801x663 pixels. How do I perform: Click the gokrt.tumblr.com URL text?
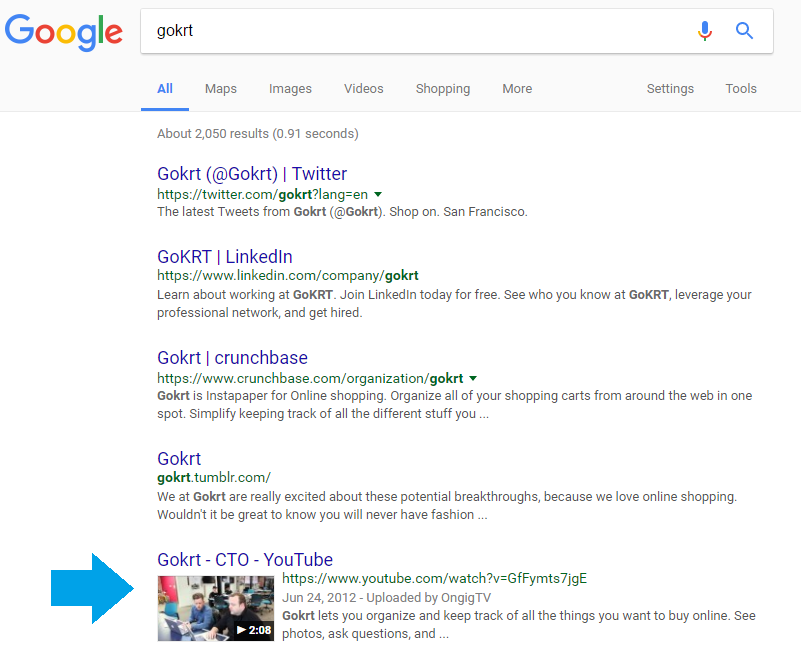tap(214, 478)
